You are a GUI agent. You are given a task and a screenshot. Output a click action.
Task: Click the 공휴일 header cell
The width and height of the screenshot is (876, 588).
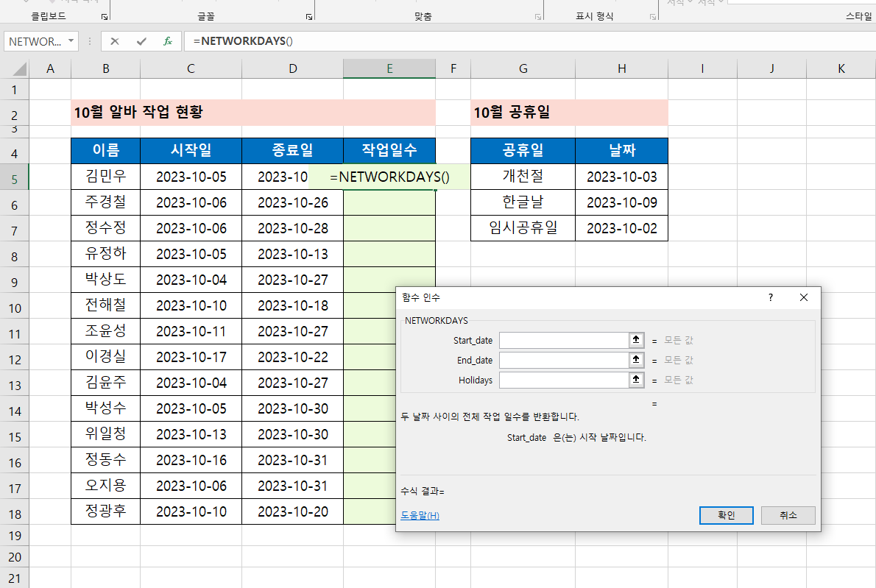[523, 150]
